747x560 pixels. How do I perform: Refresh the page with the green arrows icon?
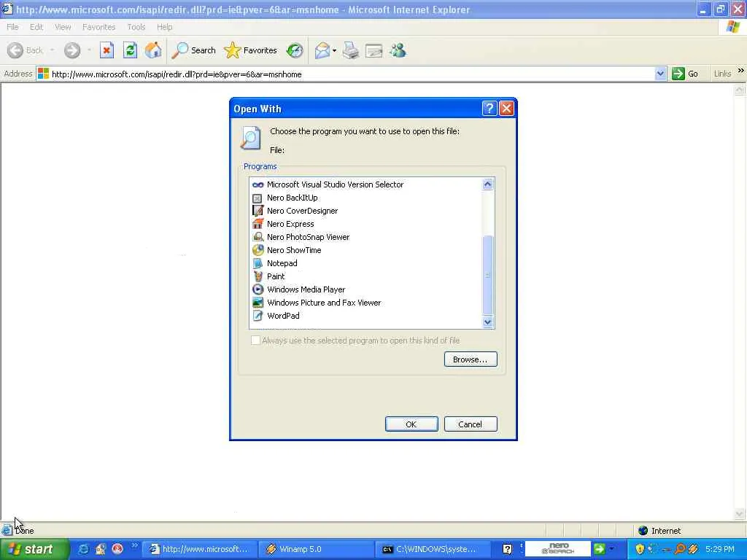(130, 50)
